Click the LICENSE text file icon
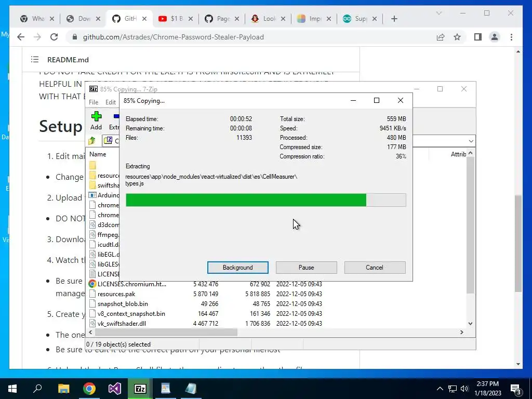This screenshot has width=532, height=399. click(x=92, y=274)
